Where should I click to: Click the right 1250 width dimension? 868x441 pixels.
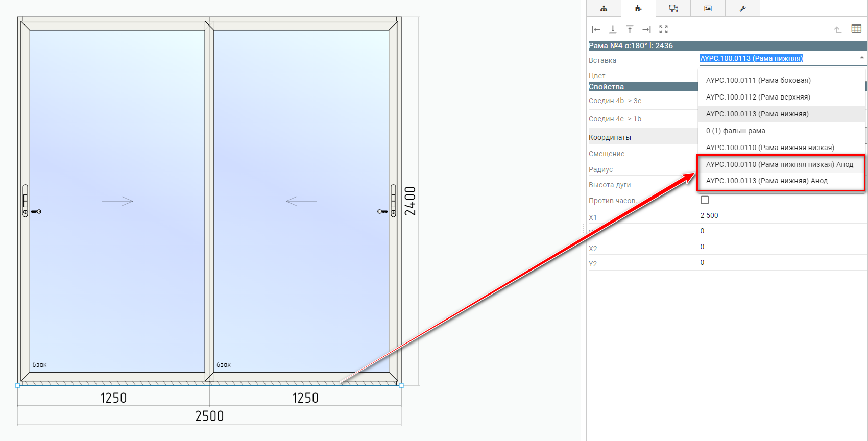(x=305, y=398)
